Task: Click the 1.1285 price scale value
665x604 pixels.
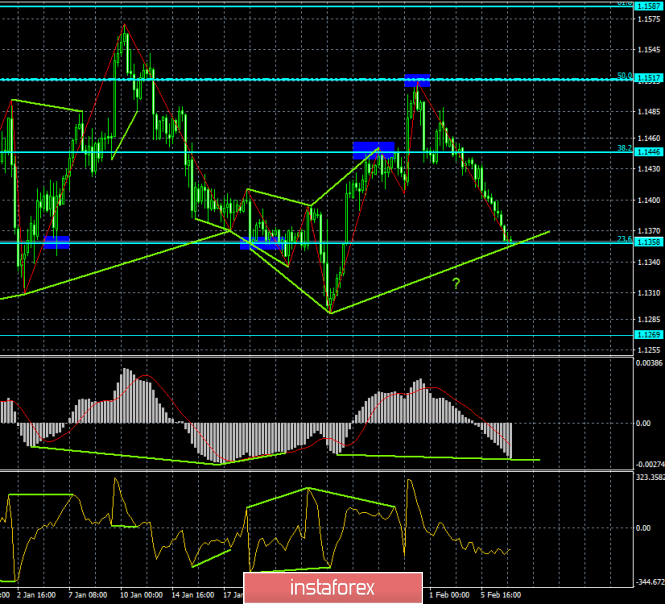Action: click(x=649, y=319)
